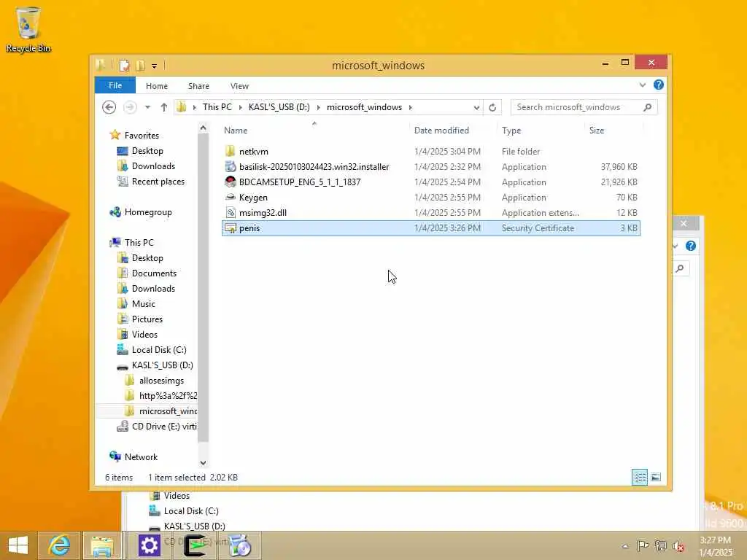747x560 pixels.
Task: Open the Help question mark icon
Action: [x=659, y=85]
